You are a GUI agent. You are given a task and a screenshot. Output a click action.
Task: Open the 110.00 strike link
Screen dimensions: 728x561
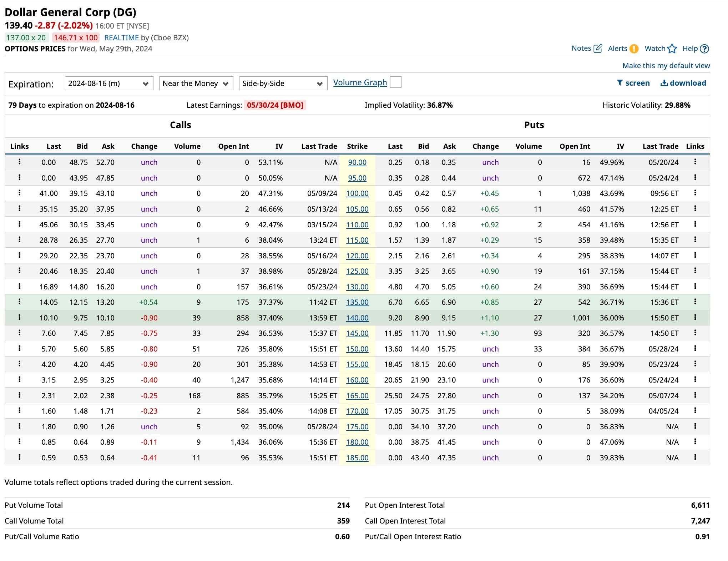click(357, 224)
